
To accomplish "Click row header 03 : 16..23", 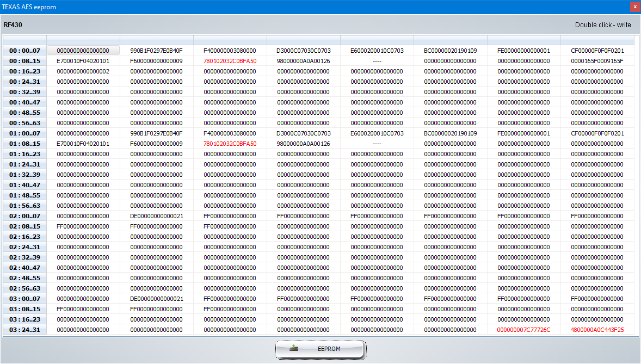I will coord(25,319).
